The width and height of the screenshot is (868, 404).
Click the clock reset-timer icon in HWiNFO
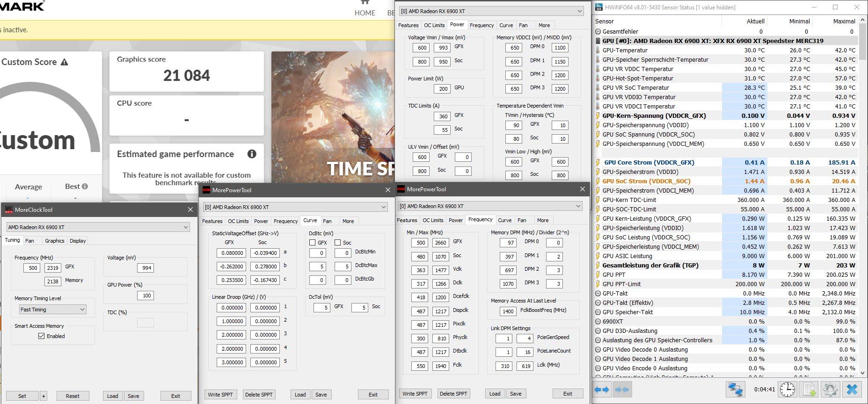pos(788,390)
